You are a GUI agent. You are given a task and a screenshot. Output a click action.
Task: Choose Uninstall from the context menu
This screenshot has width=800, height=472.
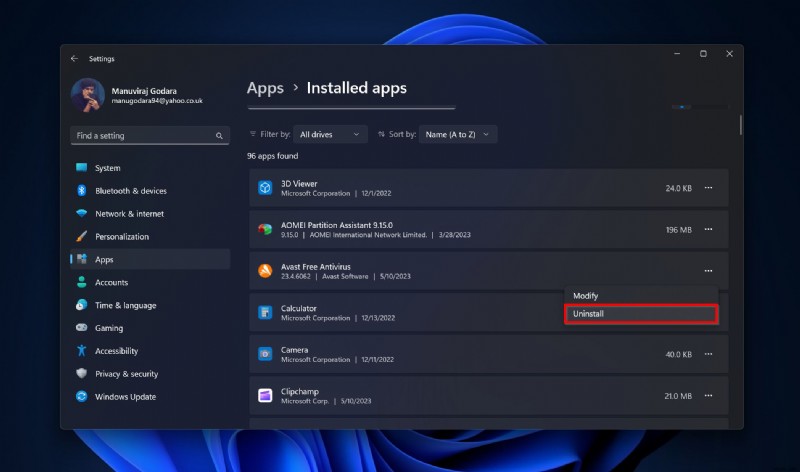coord(641,314)
